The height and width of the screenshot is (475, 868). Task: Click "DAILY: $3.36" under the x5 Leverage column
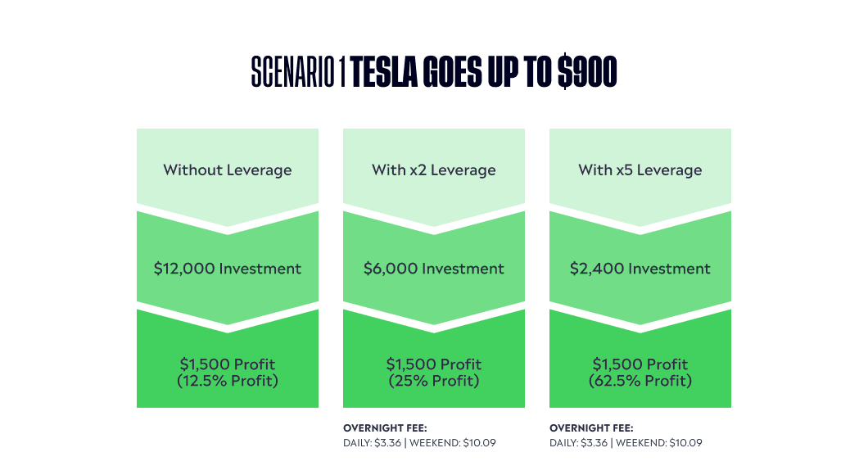pyautogui.click(x=578, y=443)
